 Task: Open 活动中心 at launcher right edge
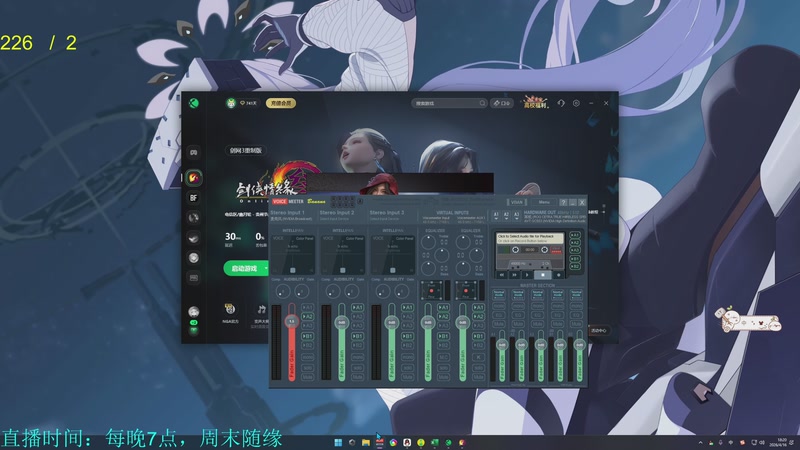pos(598,331)
